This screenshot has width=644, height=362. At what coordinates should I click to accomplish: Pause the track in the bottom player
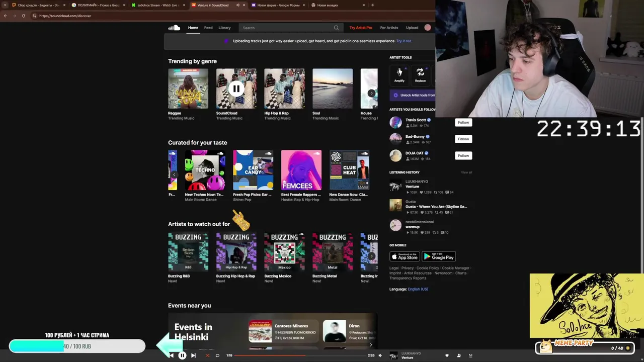point(182,355)
